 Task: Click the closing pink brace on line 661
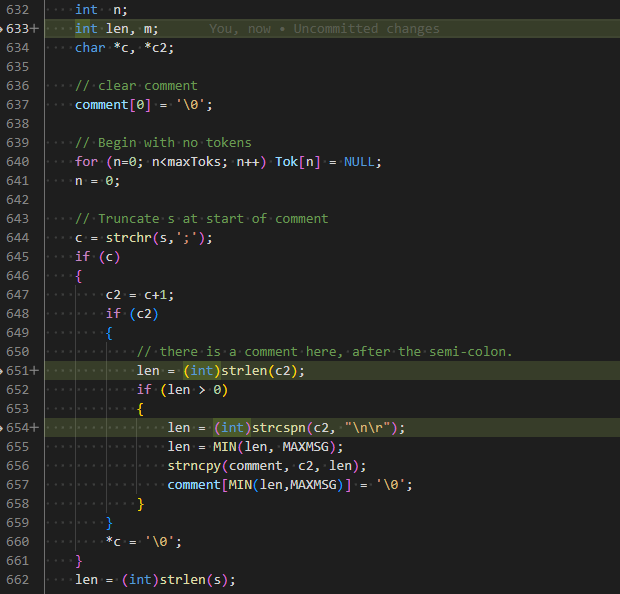click(x=79, y=561)
